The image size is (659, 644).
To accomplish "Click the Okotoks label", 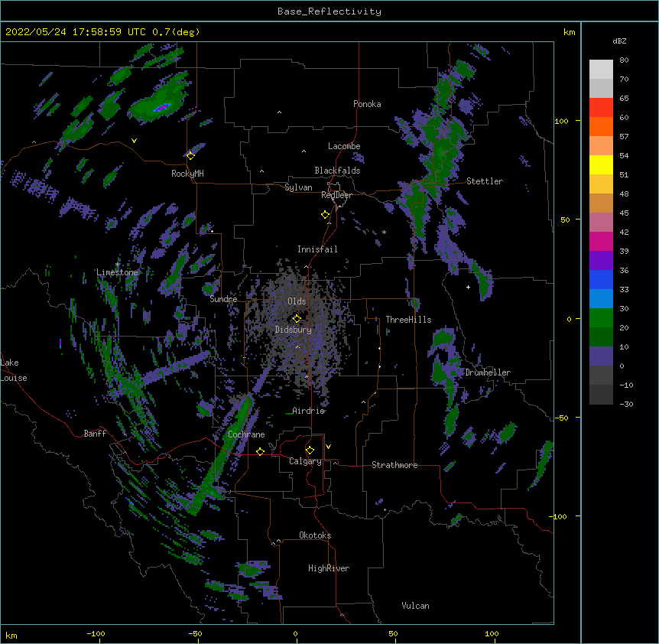I will tap(315, 535).
